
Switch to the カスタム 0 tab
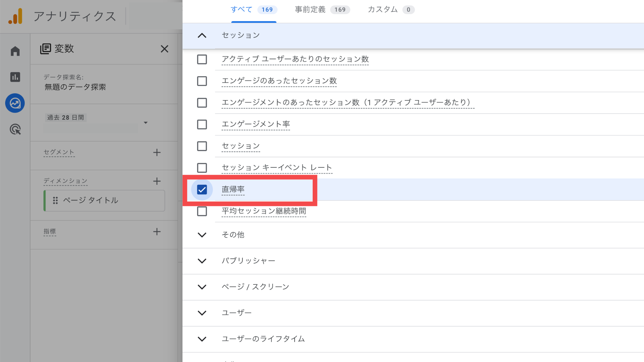(391, 10)
